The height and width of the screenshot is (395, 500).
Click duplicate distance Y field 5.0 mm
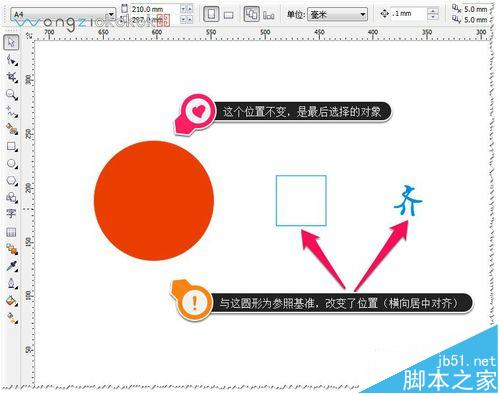476,20
